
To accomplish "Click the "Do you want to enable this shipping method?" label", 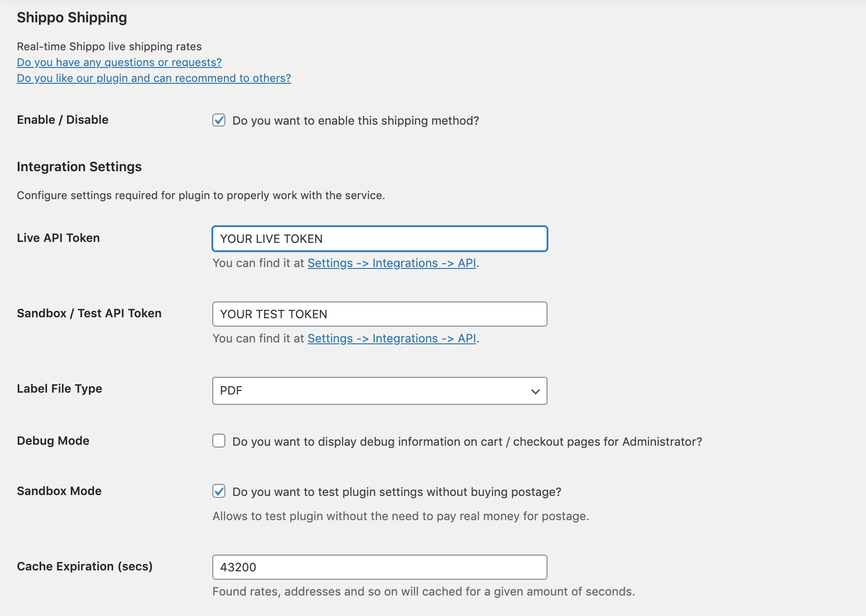I will pyautogui.click(x=356, y=121).
